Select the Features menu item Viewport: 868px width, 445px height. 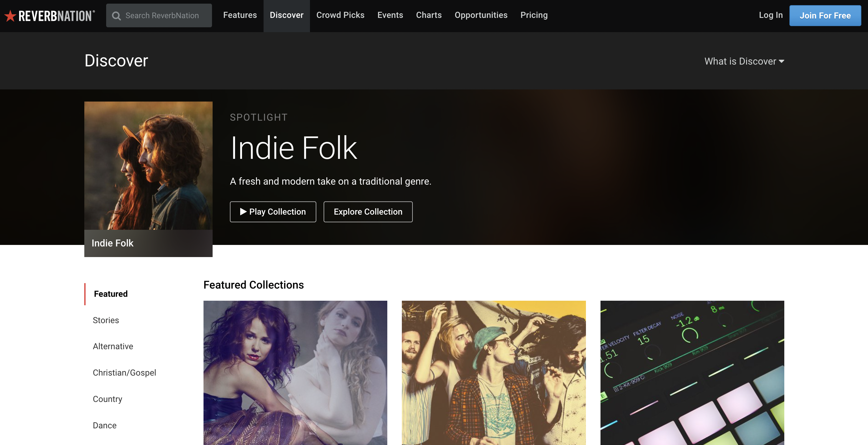tap(240, 15)
